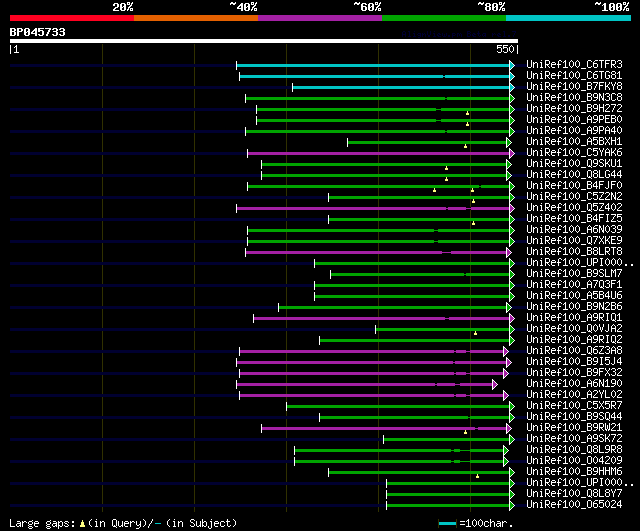Click the UniRef100_B9SQ44 label

click(x=574, y=417)
